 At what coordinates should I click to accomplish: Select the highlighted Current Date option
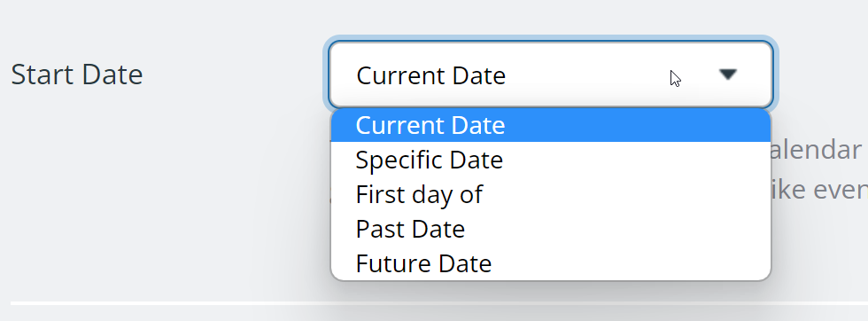tap(551, 125)
